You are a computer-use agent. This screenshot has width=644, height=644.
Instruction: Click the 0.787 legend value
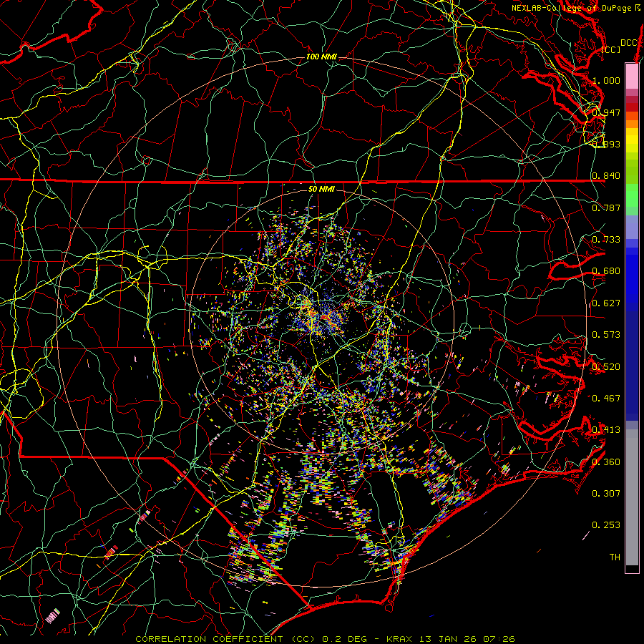(x=606, y=208)
